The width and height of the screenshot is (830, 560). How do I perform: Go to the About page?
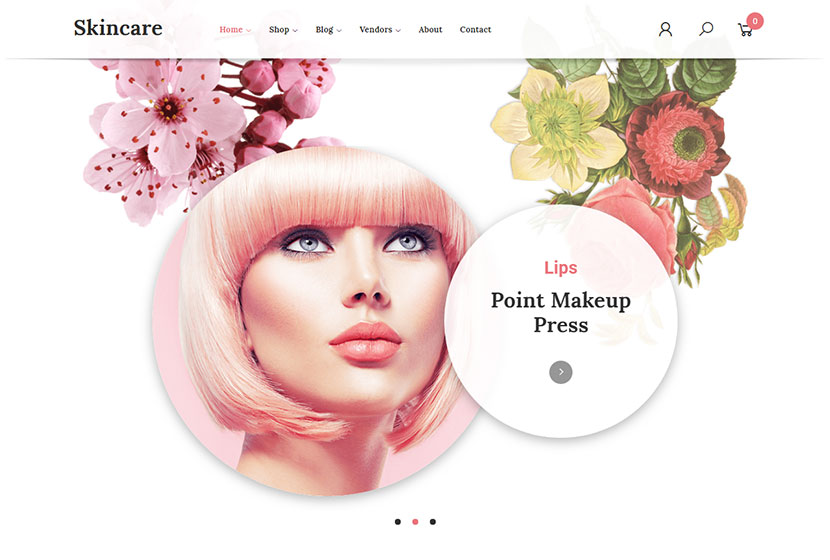tap(430, 30)
